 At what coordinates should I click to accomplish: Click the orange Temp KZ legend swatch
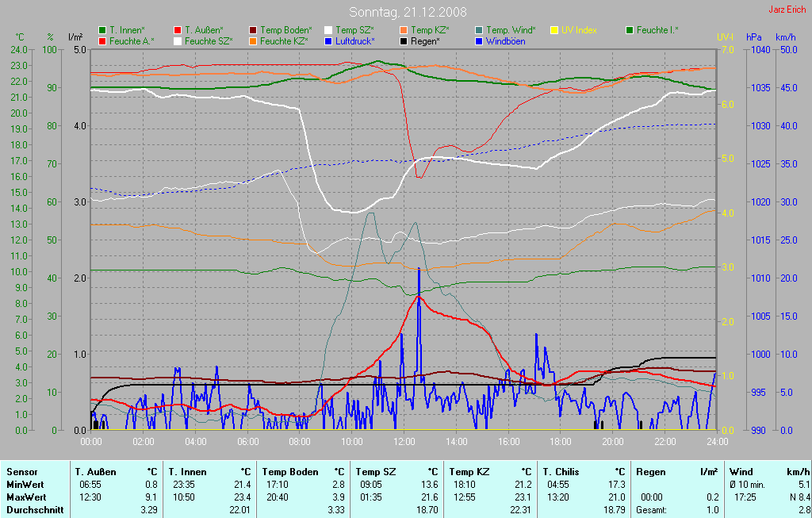pos(404,30)
